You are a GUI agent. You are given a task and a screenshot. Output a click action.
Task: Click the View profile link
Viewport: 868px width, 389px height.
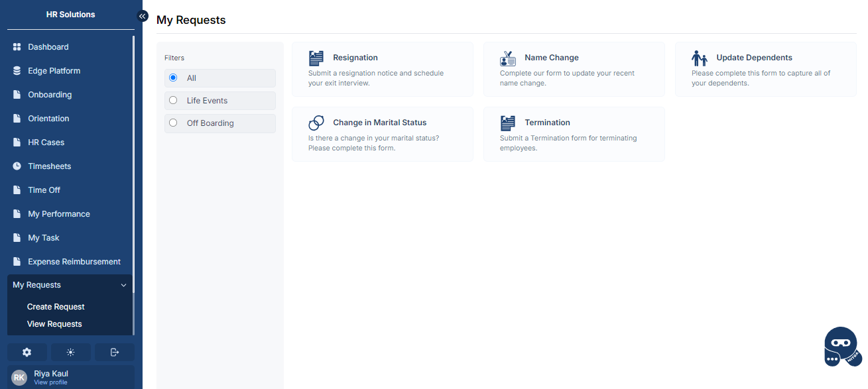(x=50, y=382)
